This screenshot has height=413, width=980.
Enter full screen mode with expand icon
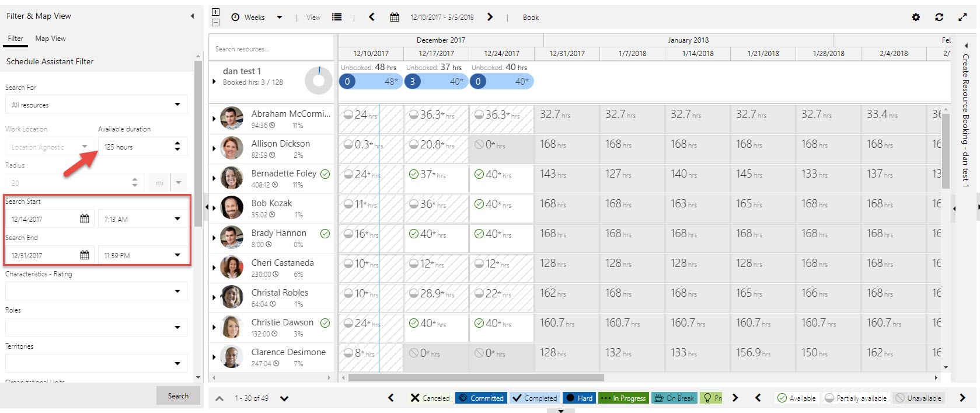[x=962, y=18]
